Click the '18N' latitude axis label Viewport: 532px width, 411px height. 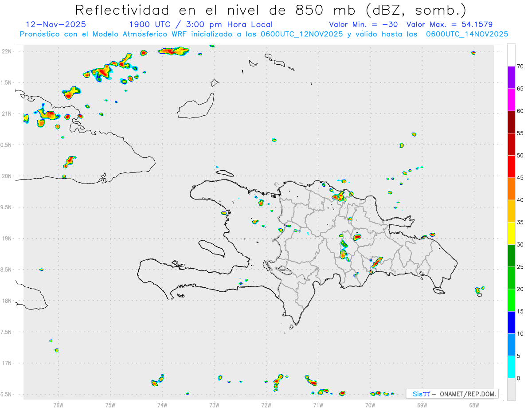coord(7,301)
